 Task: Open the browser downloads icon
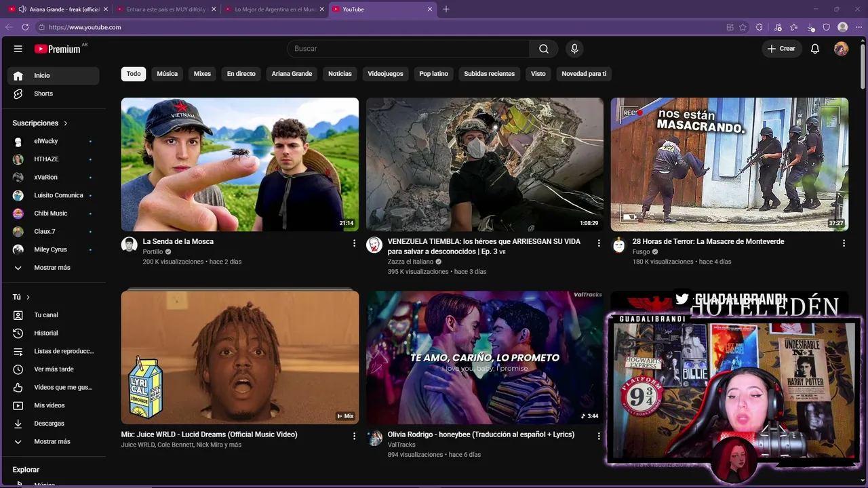point(811,27)
